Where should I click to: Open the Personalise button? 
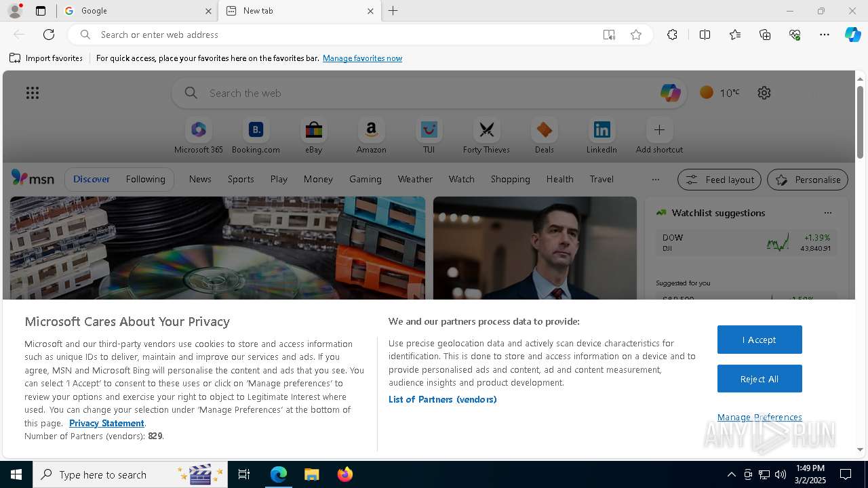[808, 180]
